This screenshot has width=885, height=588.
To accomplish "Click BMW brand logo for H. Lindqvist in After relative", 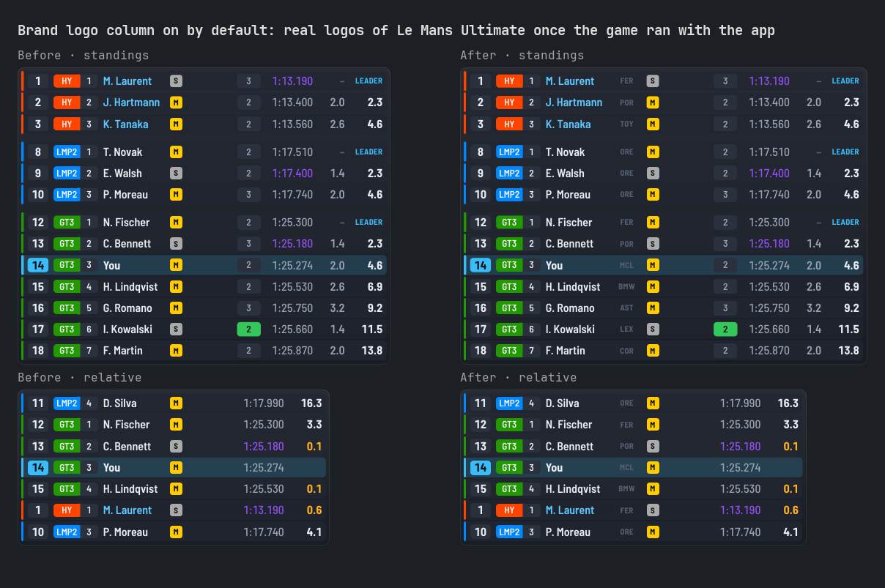I will click(626, 489).
